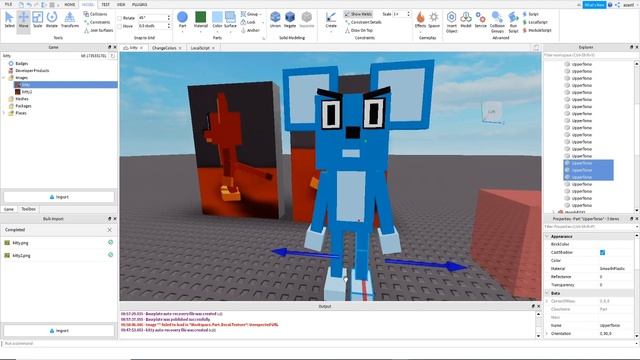Switch to the HOME ribbon tab

pos(70,4)
